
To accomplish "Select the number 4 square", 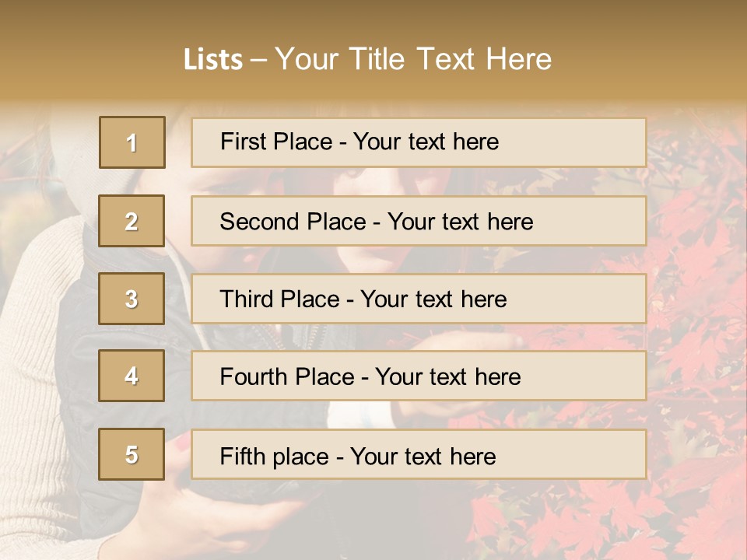I will click(132, 376).
